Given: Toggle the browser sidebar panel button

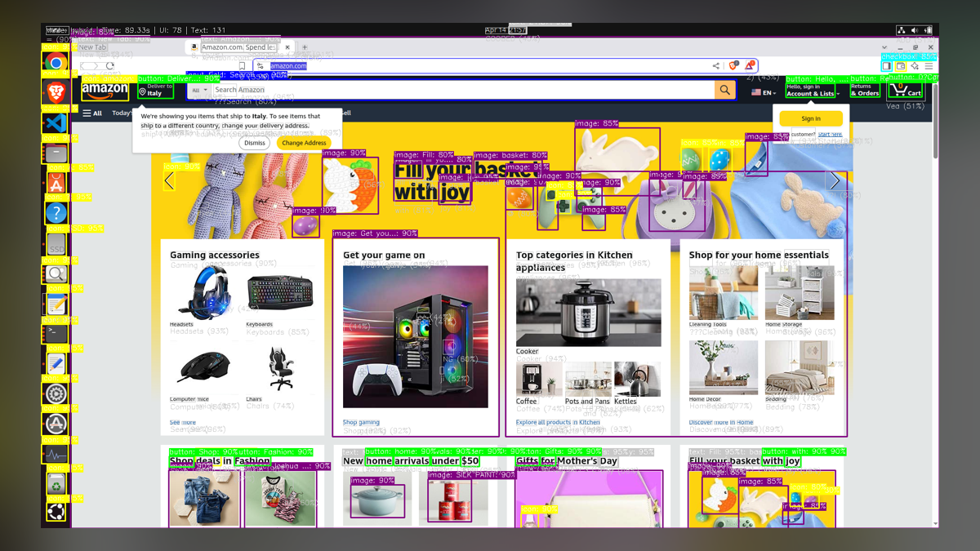Looking at the screenshot, I should click(887, 66).
